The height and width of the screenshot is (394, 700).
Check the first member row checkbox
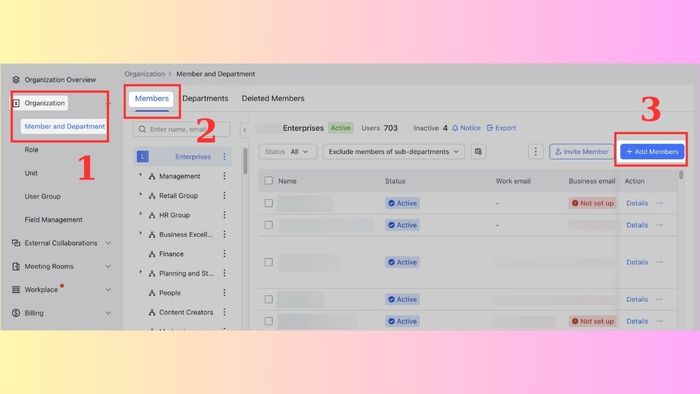click(x=268, y=203)
